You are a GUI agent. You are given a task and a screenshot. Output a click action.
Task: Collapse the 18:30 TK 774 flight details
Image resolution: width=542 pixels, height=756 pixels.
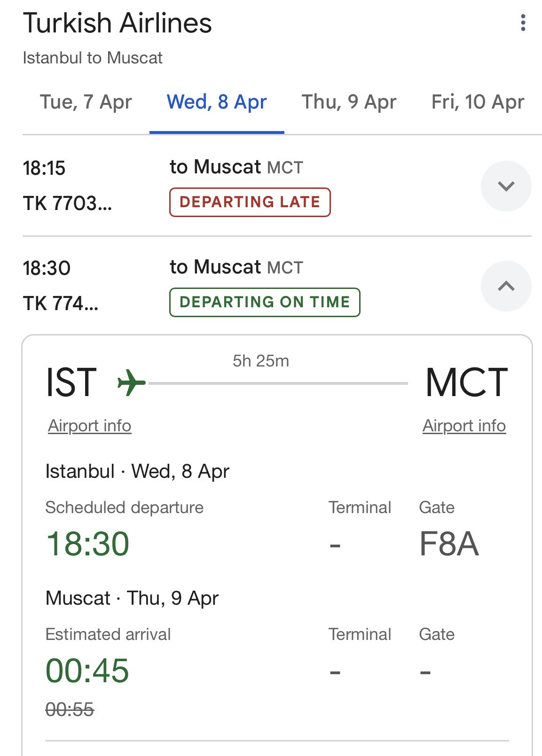coord(506,286)
